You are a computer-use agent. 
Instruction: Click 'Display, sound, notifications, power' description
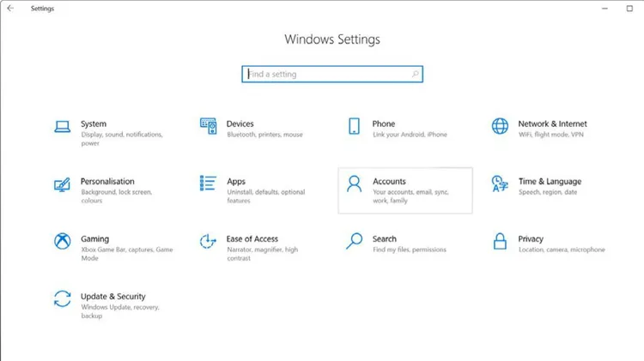(x=122, y=139)
